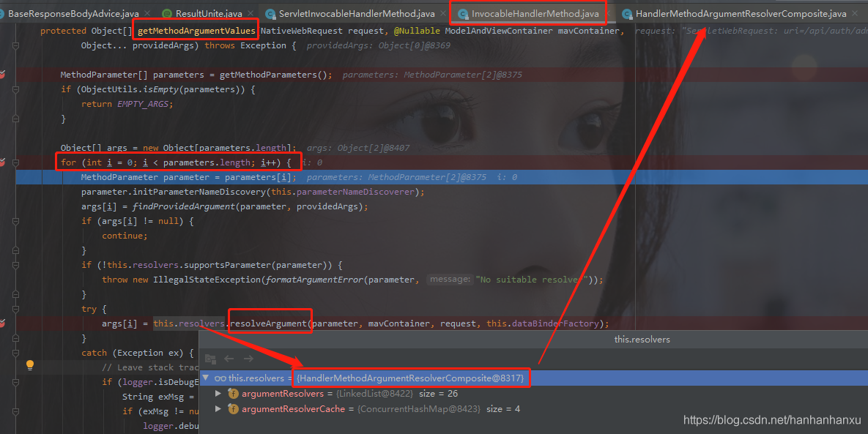
Task: Toggle the breakpoint on the for loop line
Action: pyautogui.click(x=2, y=162)
